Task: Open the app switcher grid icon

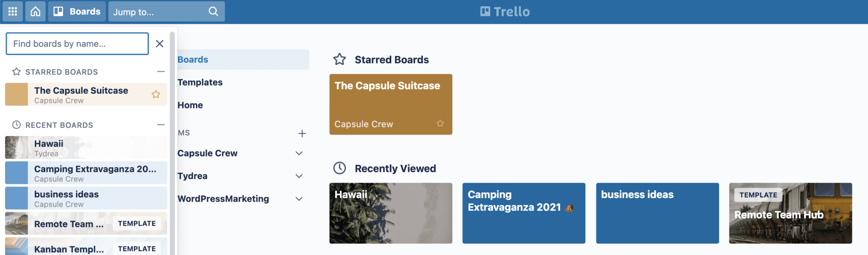Action: click(12, 11)
